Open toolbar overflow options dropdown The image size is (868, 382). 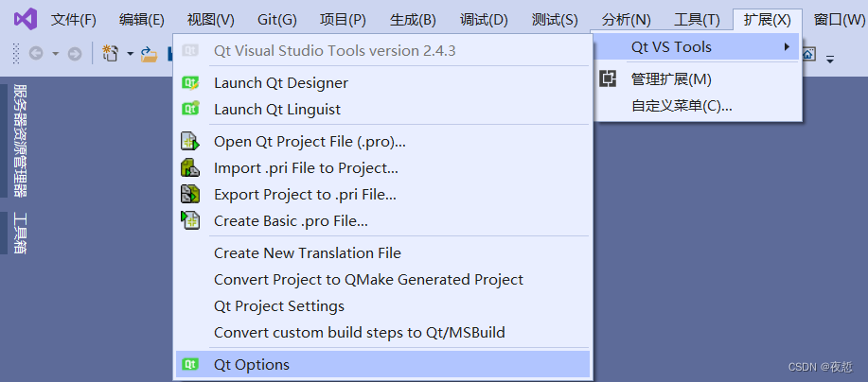pos(830,59)
